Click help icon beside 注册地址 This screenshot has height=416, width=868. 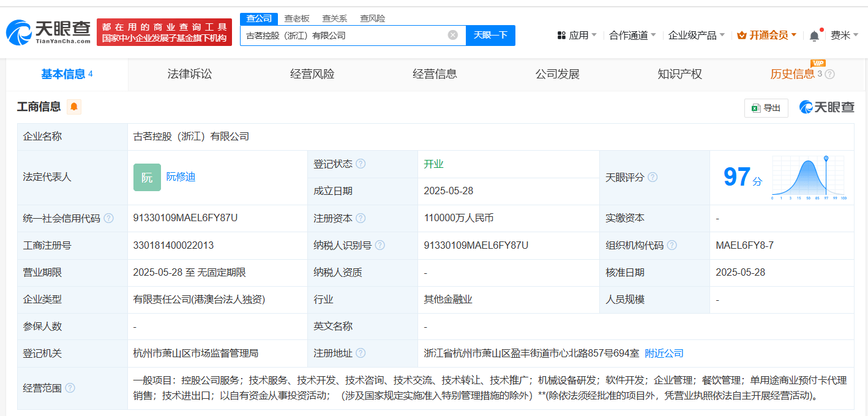tap(361, 353)
